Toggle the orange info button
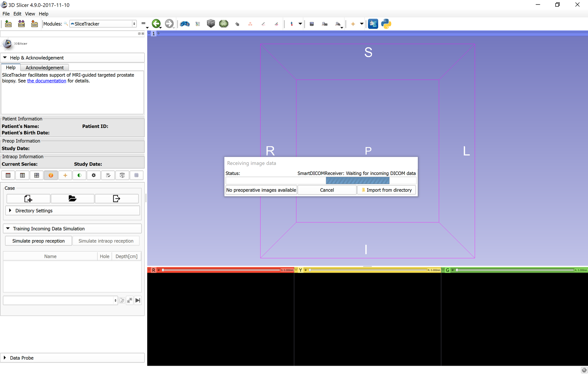This screenshot has height=374, width=588. coord(51,175)
